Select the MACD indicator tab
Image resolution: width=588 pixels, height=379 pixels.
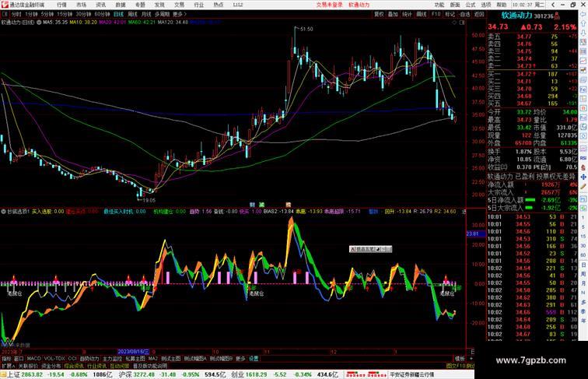[x=33, y=359]
